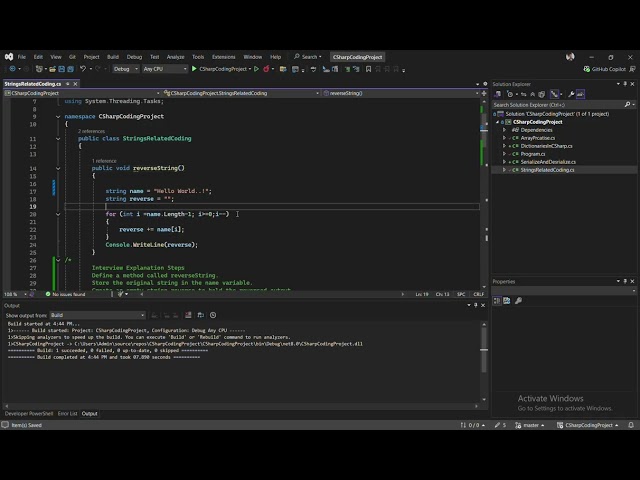Click the New Project toolbar icon
This screenshot has height=480, width=640.
[39, 69]
